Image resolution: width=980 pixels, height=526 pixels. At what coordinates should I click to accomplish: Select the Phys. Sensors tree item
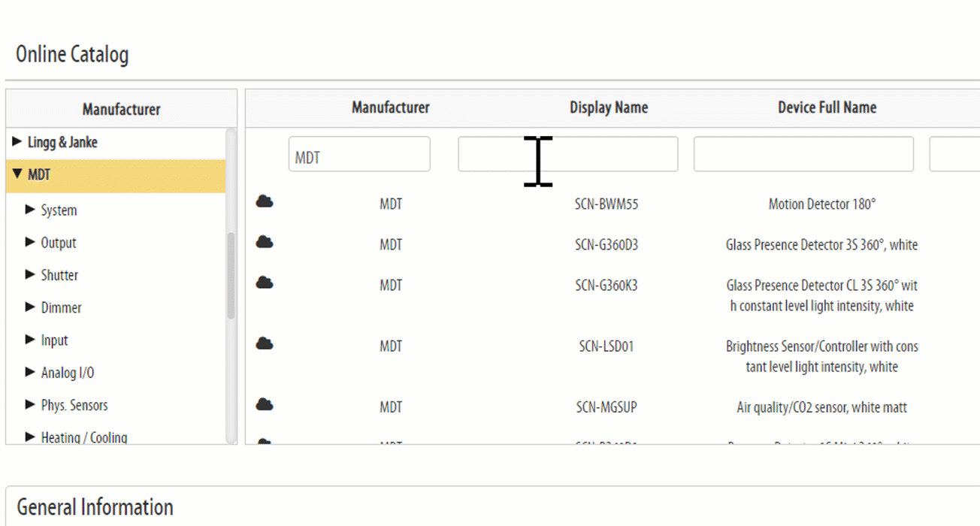coord(74,405)
